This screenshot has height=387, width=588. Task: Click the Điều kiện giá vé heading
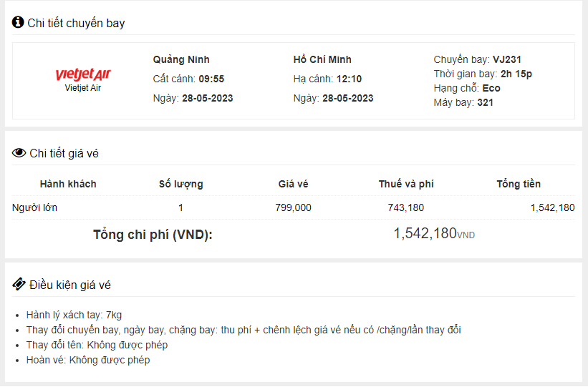(70, 285)
